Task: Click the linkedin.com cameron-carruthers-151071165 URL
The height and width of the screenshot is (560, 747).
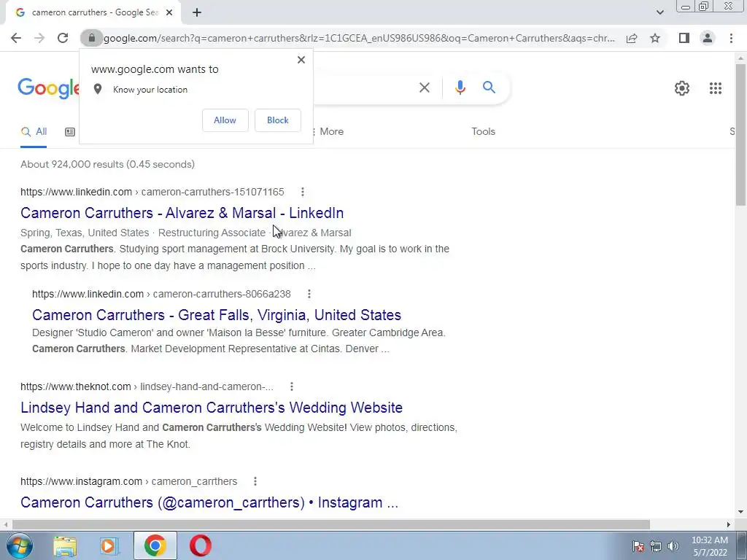Action: 152,192
